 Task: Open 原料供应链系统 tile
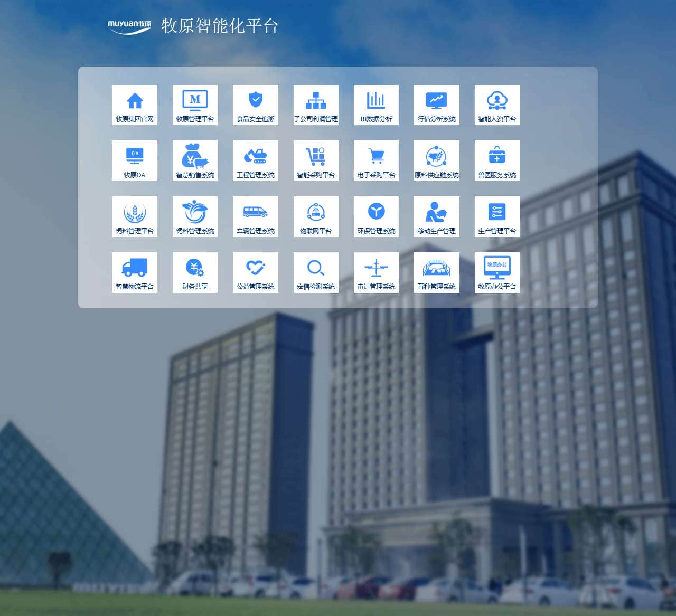[437, 160]
